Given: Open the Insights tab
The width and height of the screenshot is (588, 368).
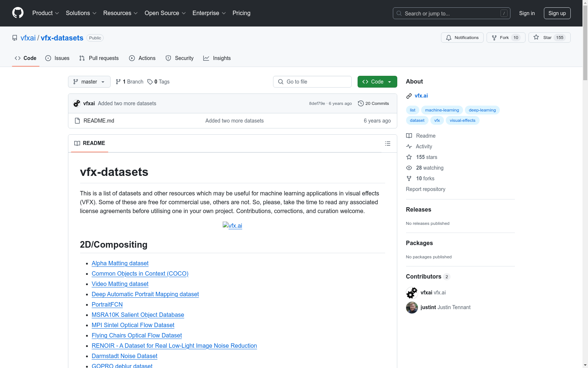Looking at the screenshot, I should tap(217, 58).
